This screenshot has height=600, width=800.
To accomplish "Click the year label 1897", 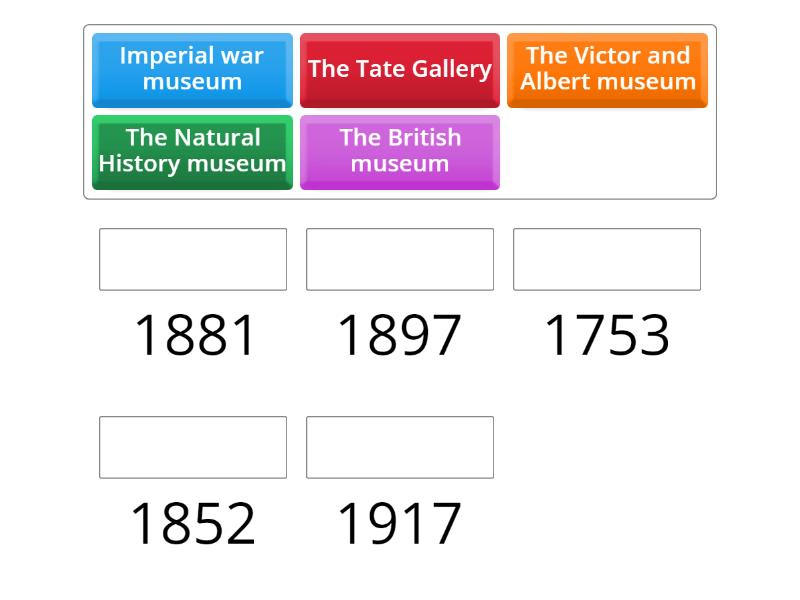I will [x=400, y=336].
